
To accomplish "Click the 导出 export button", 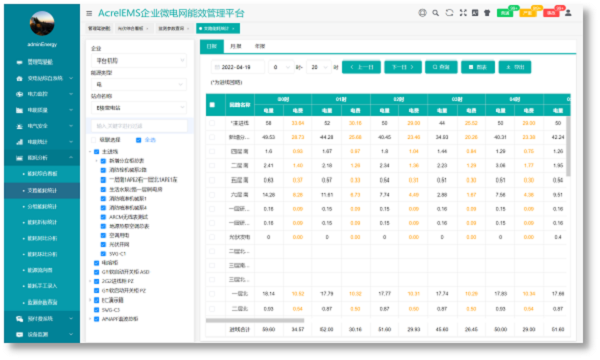I will click(x=515, y=67).
